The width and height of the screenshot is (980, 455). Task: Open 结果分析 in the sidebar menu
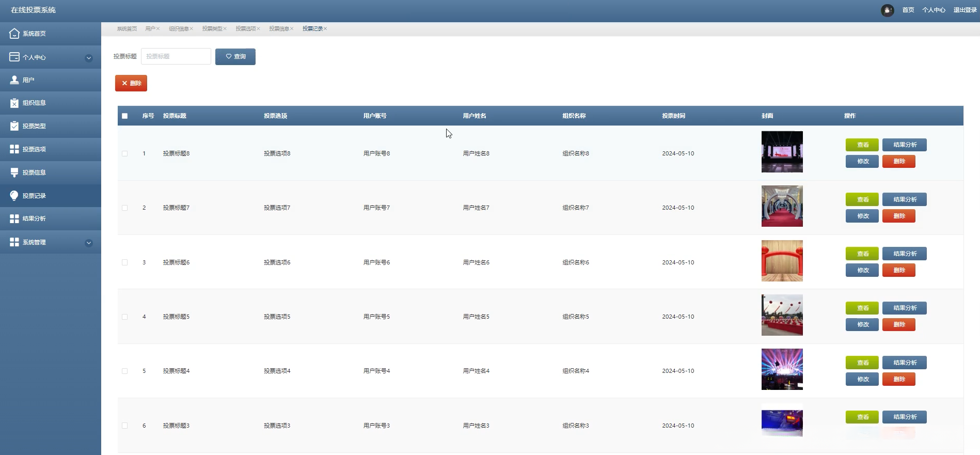(51, 218)
